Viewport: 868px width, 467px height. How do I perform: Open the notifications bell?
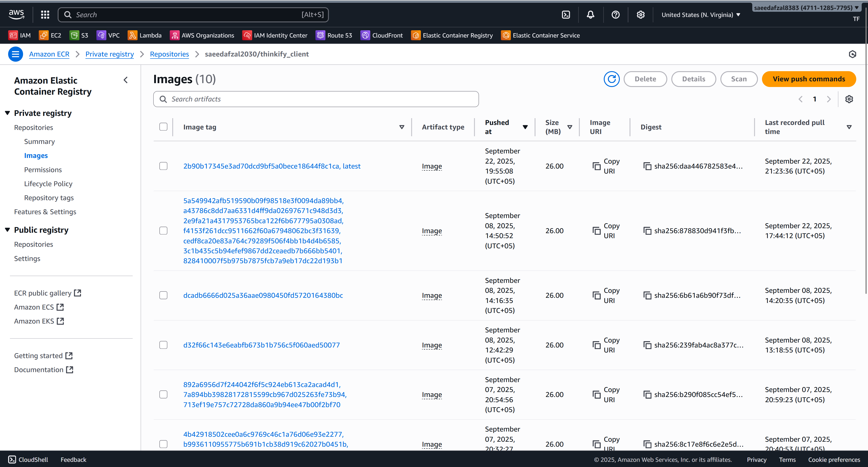point(591,14)
